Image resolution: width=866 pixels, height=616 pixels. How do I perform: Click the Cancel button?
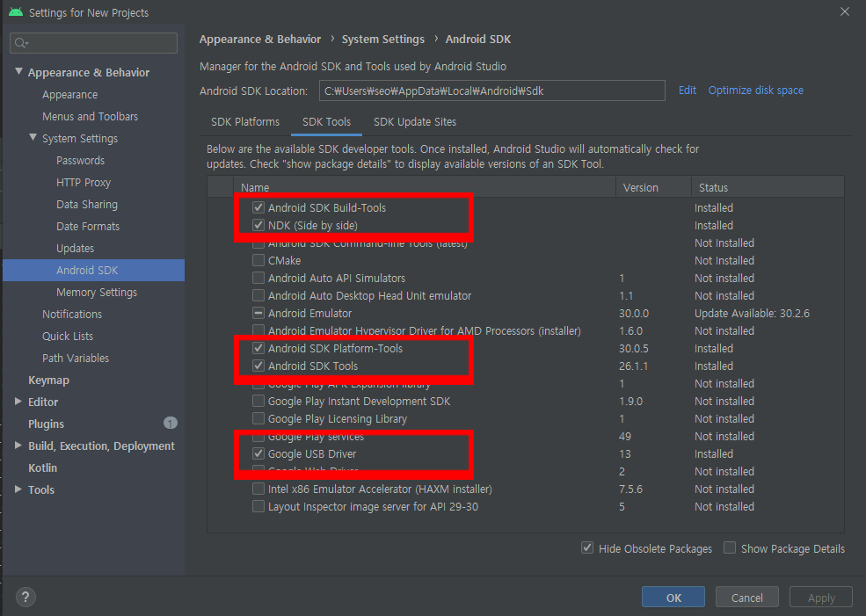pyautogui.click(x=746, y=598)
